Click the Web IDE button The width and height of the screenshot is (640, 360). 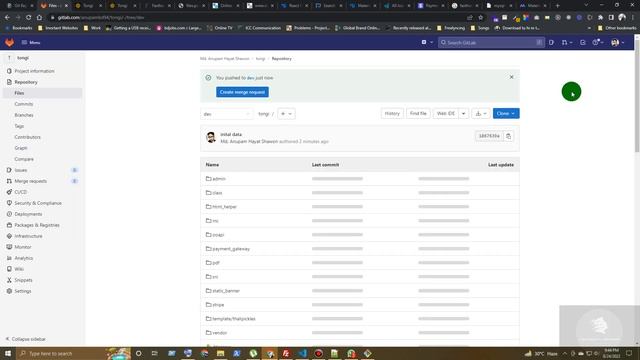click(x=446, y=113)
